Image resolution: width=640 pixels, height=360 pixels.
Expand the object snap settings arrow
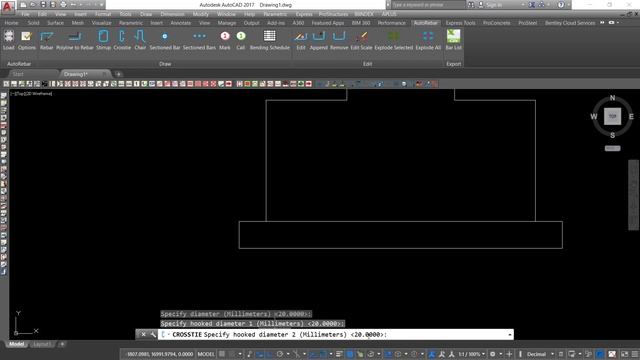click(331, 354)
